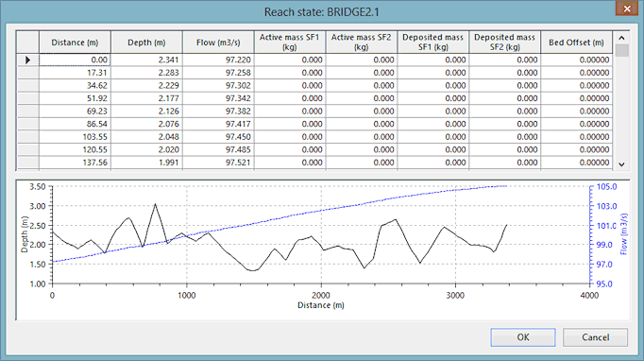644x361 pixels.
Task: Select distance cell 34.62
Action: coord(75,85)
